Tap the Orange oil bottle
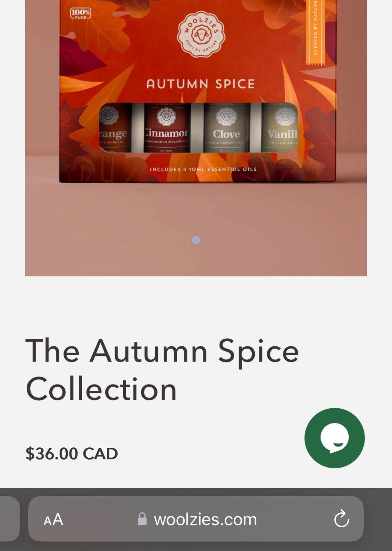This screenshot has width=392, height=551. coord(115,128)
